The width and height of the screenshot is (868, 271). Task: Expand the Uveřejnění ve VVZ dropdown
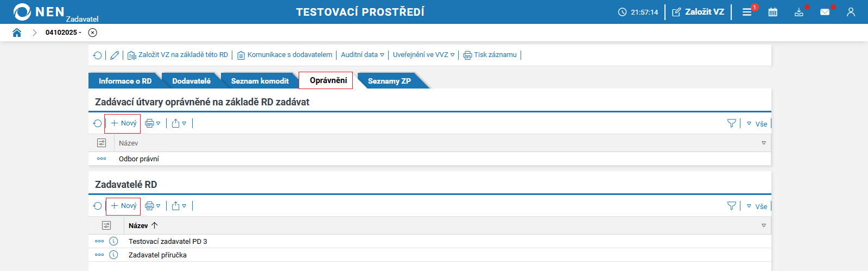pyautogui.click(x=423, y=55)
